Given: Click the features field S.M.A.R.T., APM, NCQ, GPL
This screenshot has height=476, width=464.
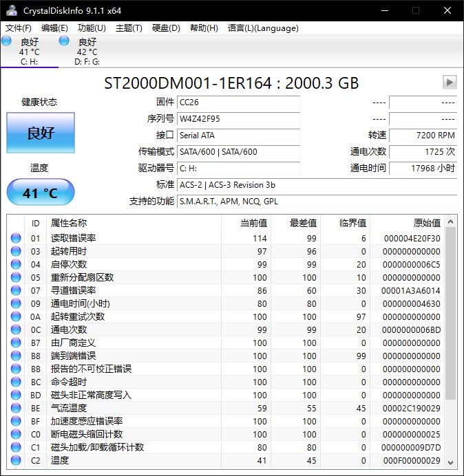Looking at the screenshot, I should tap(317, 202).
